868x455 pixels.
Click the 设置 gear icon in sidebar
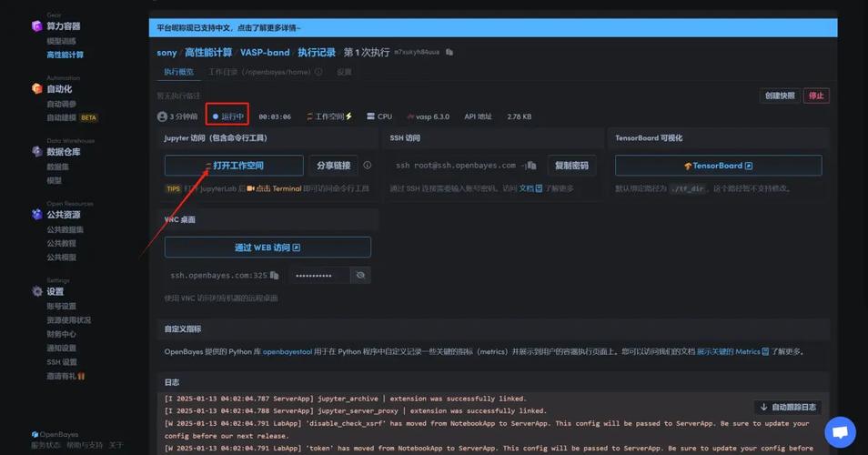(37, 291)
